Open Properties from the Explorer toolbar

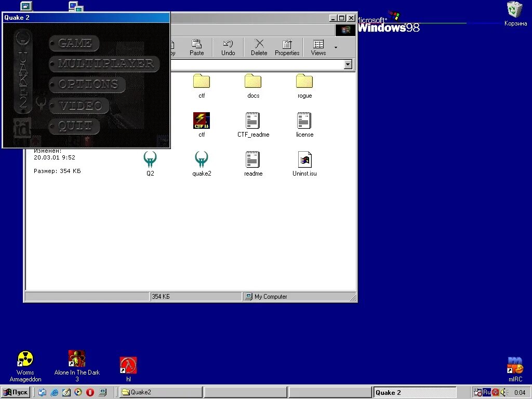[x=287, y=47]
